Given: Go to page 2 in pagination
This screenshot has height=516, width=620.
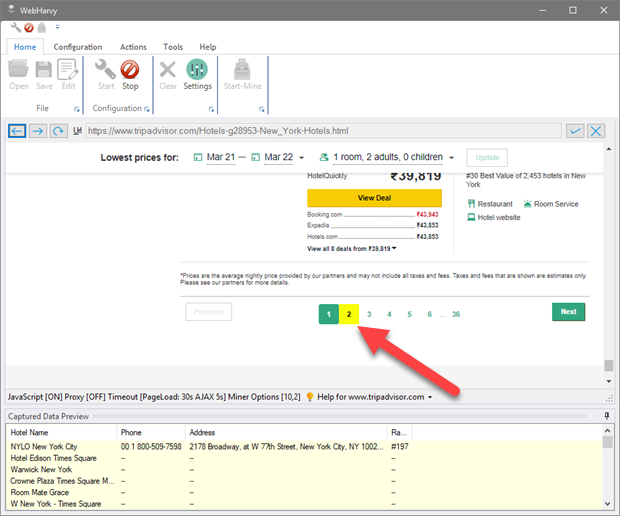Looking at the screenshot, I should (349, 314).
